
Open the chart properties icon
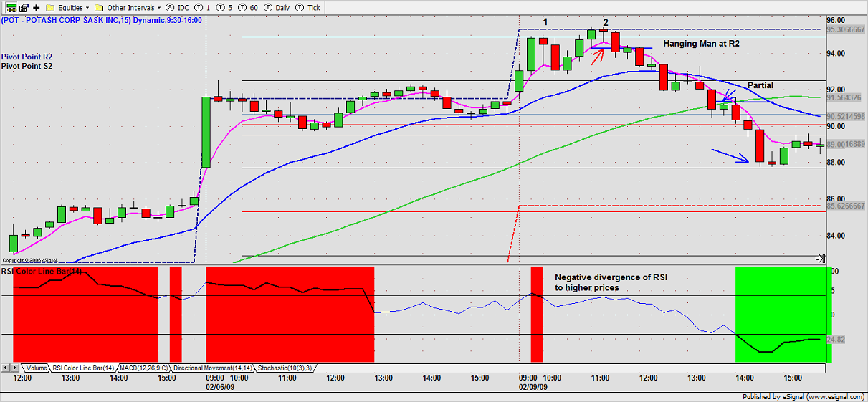click(22, 7)
